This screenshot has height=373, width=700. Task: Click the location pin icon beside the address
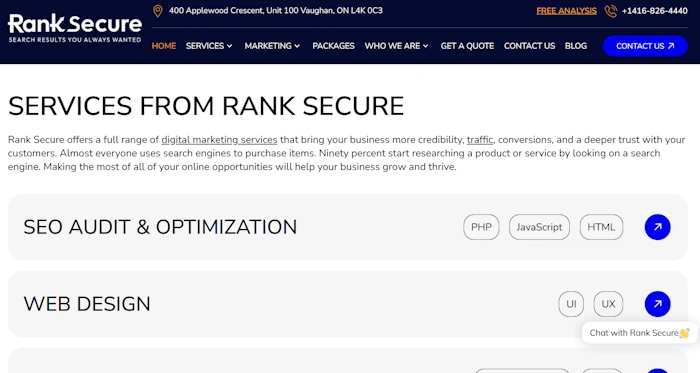[x=158, y=11]
